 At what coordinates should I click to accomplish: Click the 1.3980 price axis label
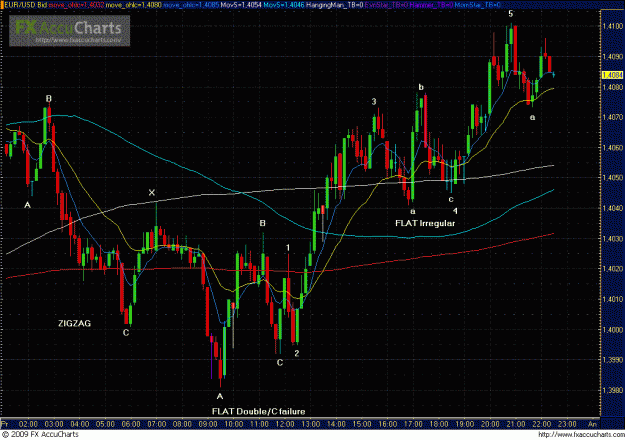(613, 390)
